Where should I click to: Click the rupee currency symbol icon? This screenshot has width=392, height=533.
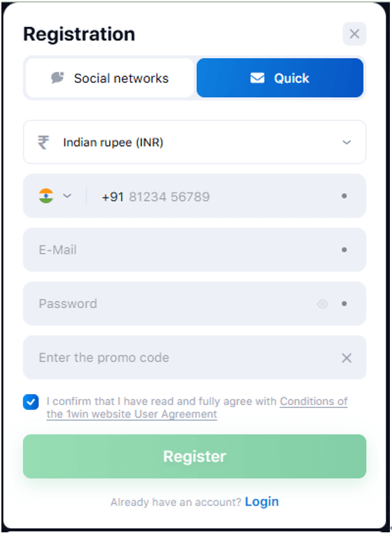pos(43,142)
